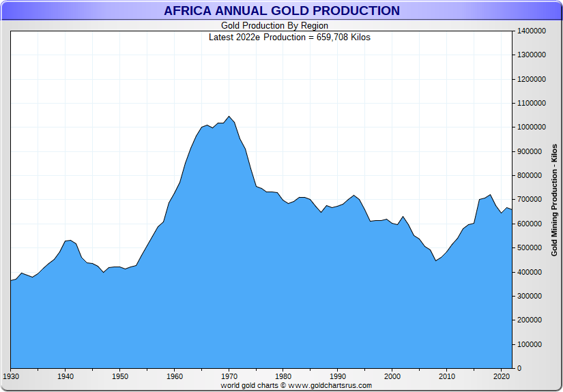Click the 2020 label on the x-axis
Viewport: 563px width, 392px height.
[x=502, y=376]
